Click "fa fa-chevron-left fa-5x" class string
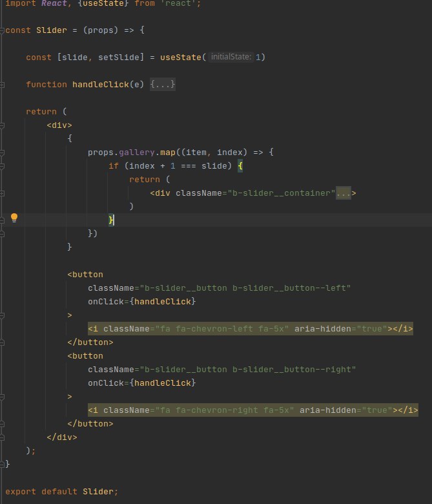Image resolution: width=432 pixels, height=504 pixels. point(222,329)
